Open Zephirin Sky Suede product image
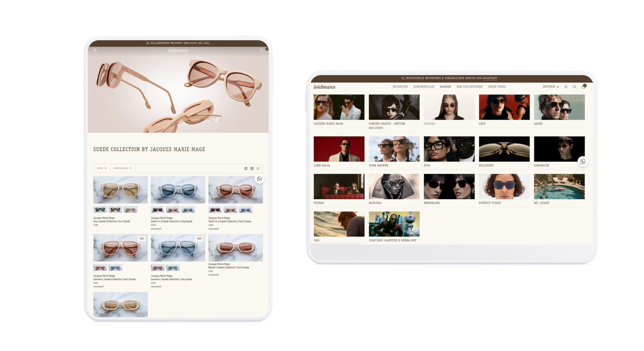Image resolution: width=644 pixels, height=351 pixels. click(178, 190)
